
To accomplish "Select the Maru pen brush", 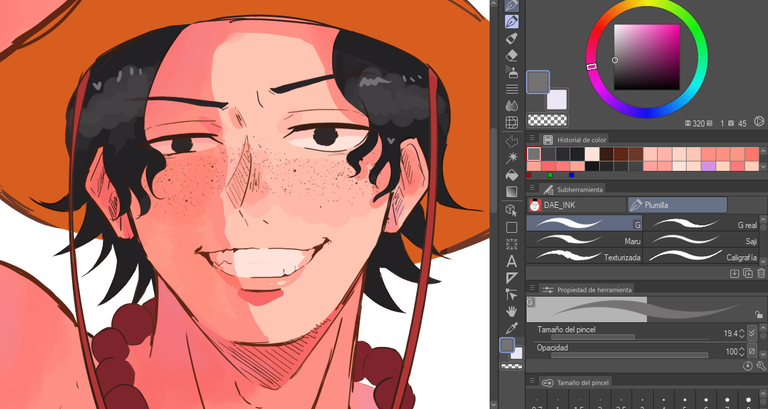I will (584, 240).
